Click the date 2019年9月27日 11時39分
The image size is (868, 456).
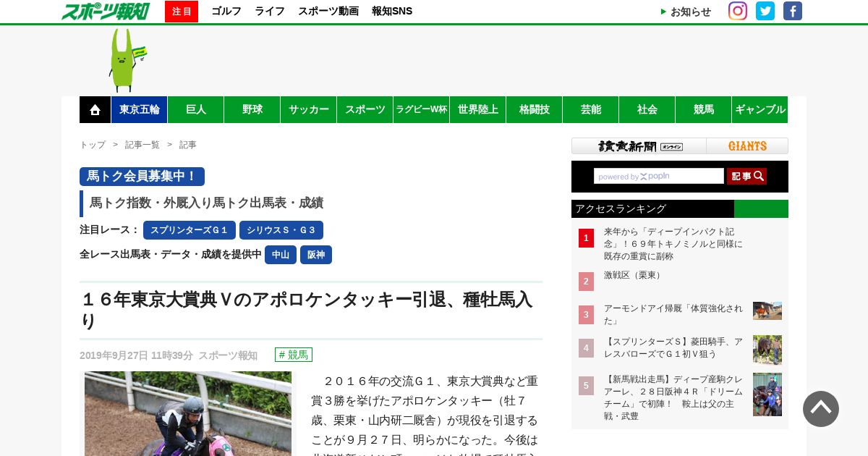coord(136,355)
